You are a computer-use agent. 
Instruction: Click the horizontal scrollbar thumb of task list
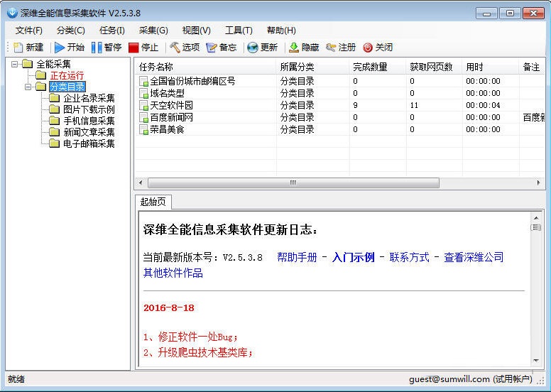pos(293,183)
